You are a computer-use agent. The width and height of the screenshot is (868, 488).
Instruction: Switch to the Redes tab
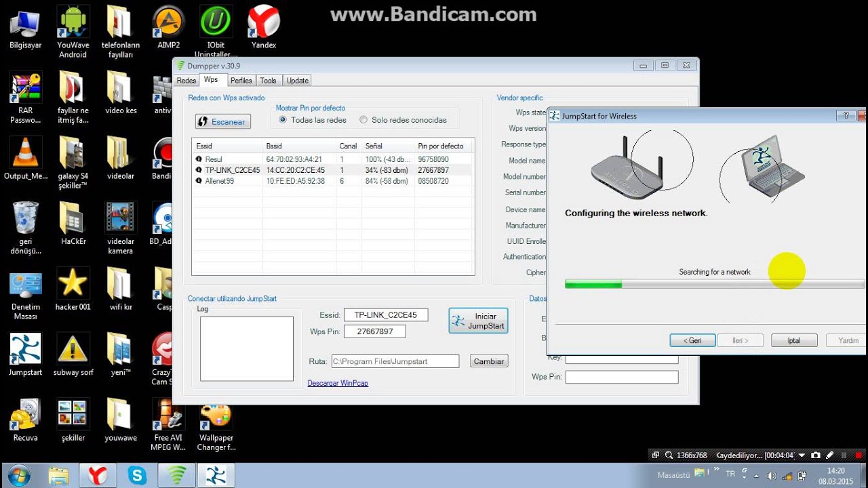coord(186,81)
